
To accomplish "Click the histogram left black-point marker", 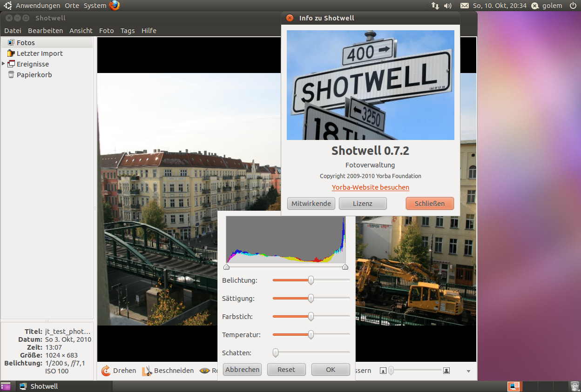I will pyautogui.click(x=226, y=267).
